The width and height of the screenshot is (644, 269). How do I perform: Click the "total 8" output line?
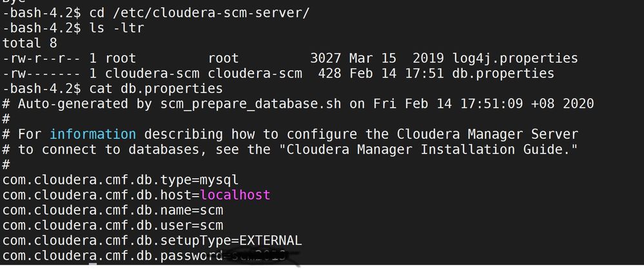[30, 43]
